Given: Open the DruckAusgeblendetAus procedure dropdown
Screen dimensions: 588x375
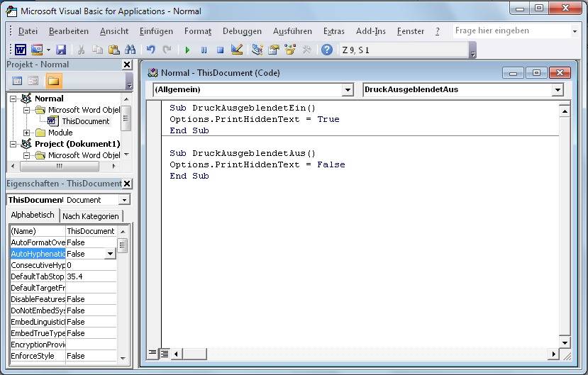Looking at the screenshot, I should (558, 89).
